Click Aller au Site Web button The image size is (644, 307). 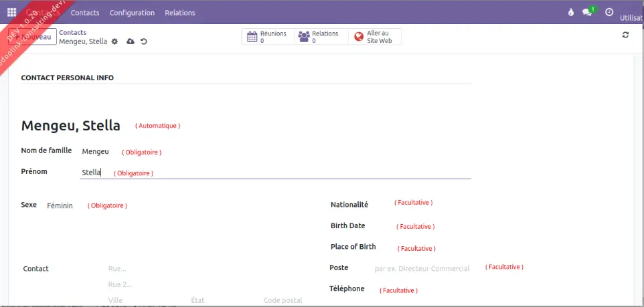[375, 37]
